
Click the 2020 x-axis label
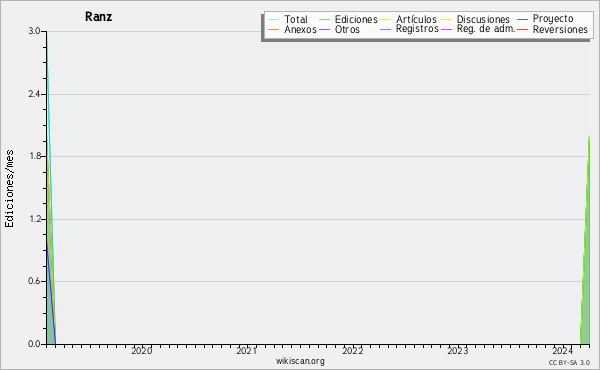point(142,350)
